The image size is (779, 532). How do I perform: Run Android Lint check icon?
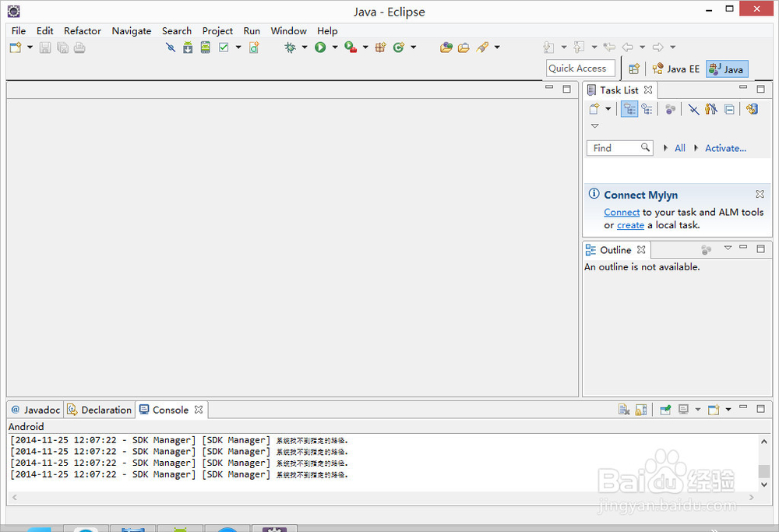(x=224, y=48)
